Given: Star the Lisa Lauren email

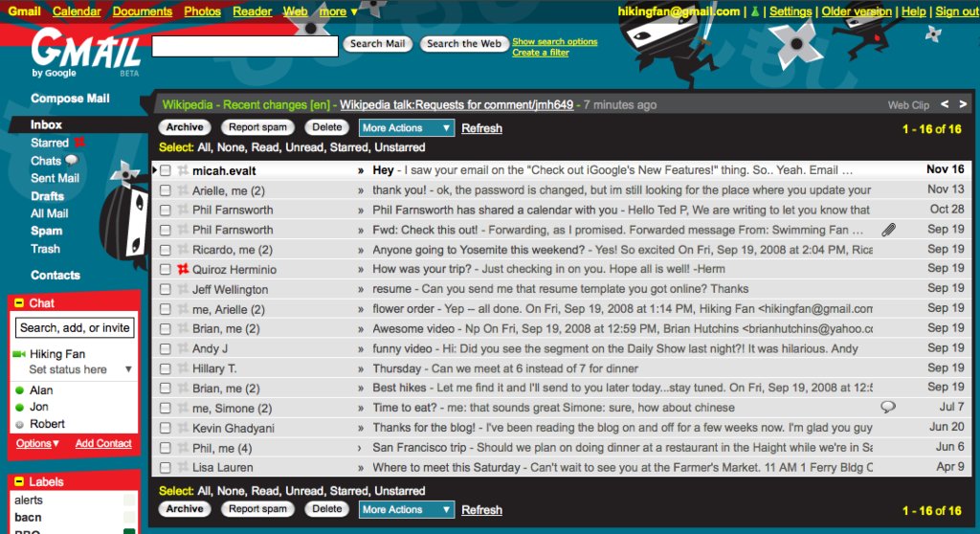Looking at the screenshot, I should (183, 467).
